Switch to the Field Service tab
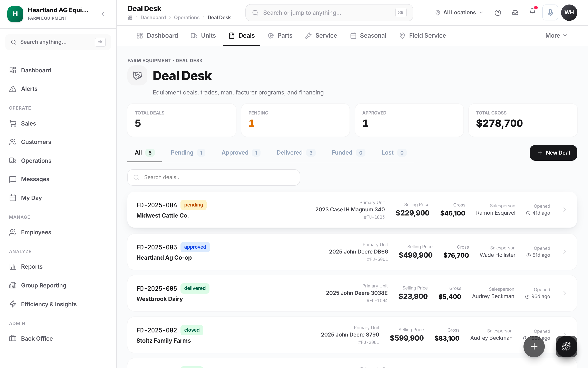This screenshot has height=368, width=588. tap(423, 36)
